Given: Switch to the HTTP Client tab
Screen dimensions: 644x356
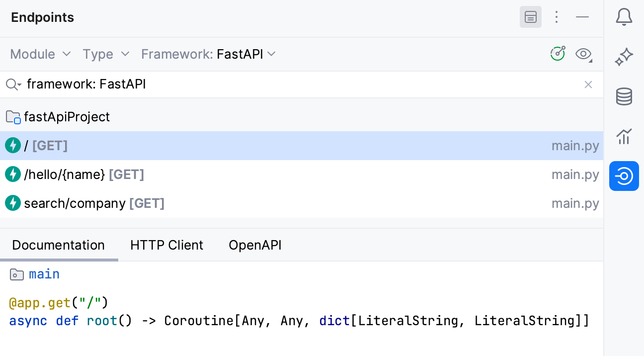Looking at the screenshot, I should click(166, 245).
